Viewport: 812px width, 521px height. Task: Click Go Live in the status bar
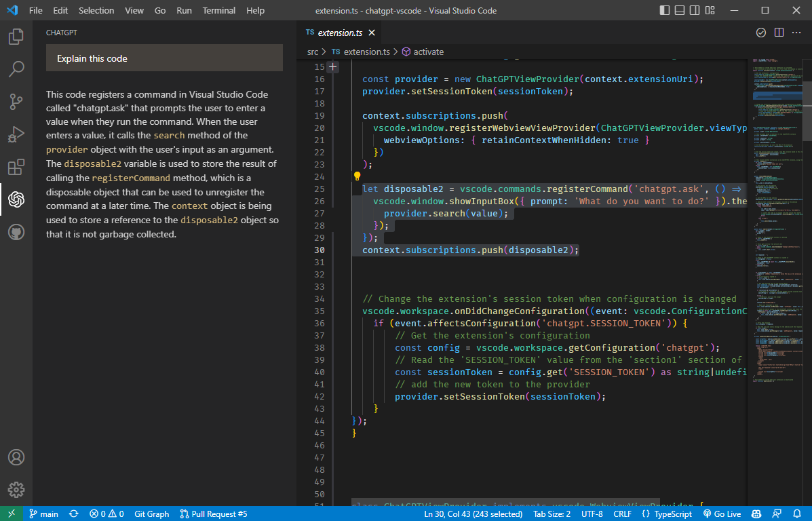(x=722, y=514)
